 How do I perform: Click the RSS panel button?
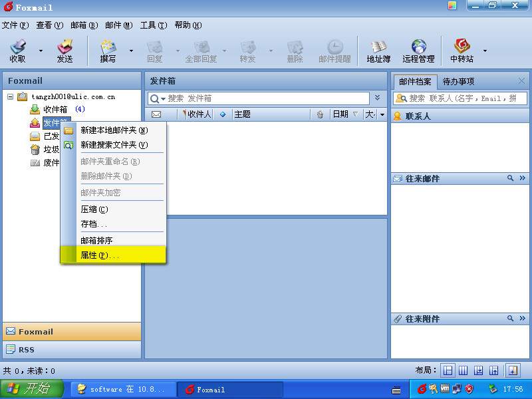click(72, 350)
